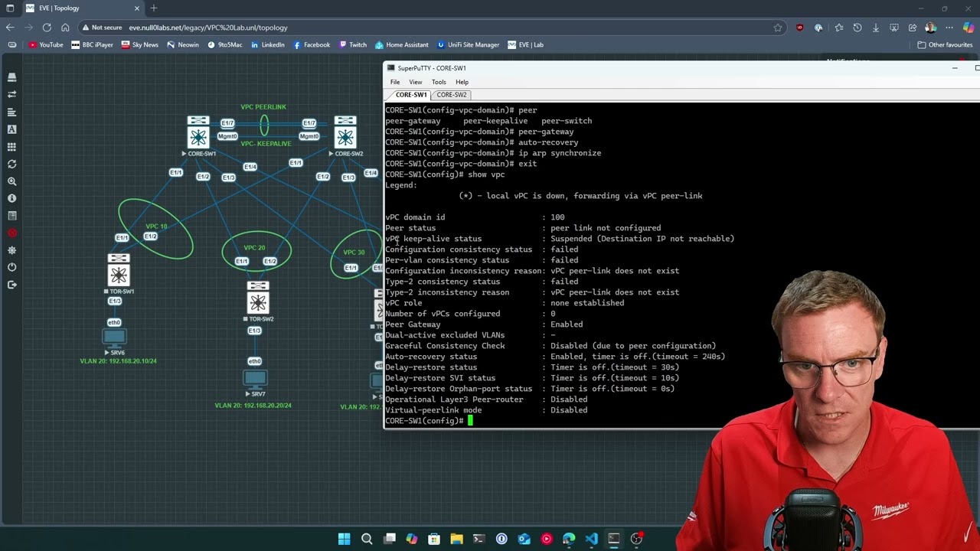Open the EVE | Lab bookmark
980x551 pixels.
[x=525, y=44]
